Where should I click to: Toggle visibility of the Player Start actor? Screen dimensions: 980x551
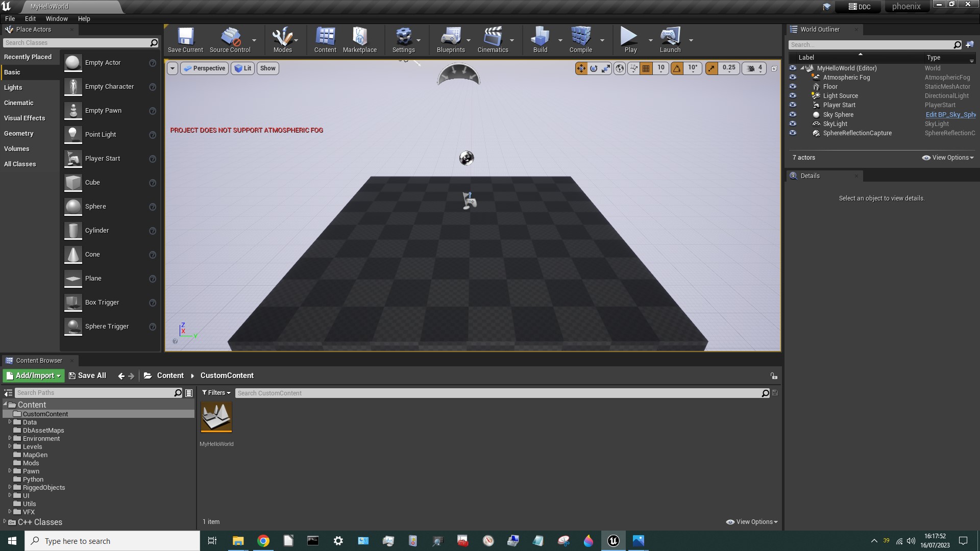click(x=793, y=105)
